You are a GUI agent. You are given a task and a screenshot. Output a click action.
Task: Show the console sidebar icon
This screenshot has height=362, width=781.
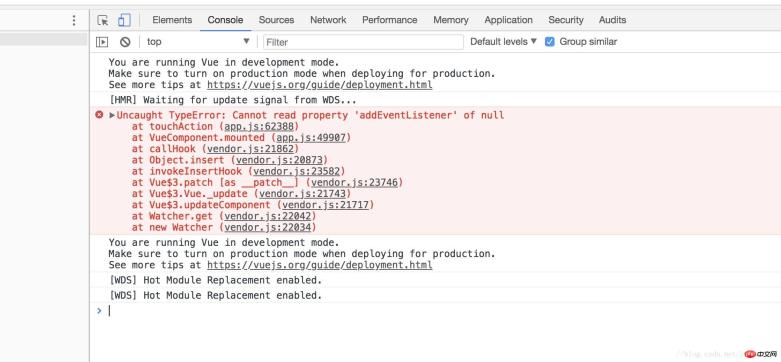pos(102,42)
